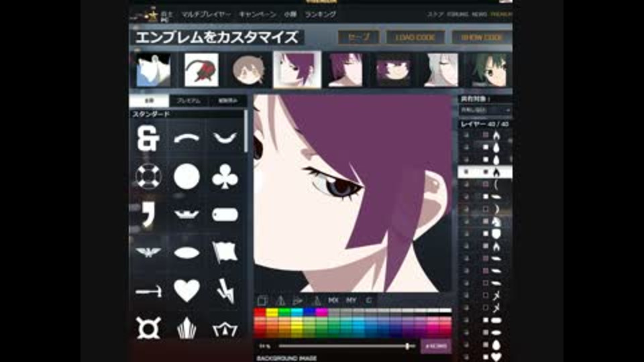
Task: Add the rounded rectangle pill shape
Action: tap(225, 215)
